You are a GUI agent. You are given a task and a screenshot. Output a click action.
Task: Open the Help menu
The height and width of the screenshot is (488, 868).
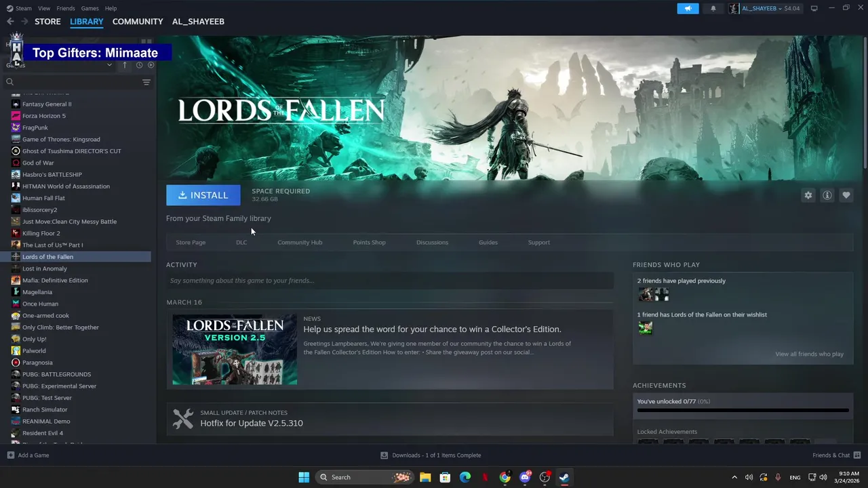tap(111, 8)
